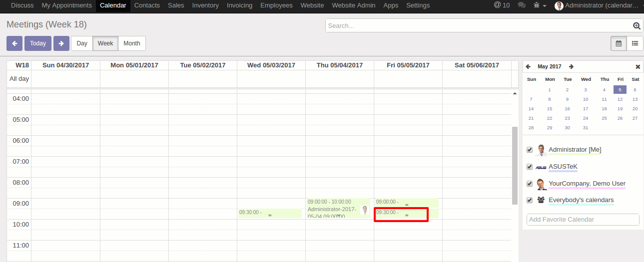
Task: Click in the Search field
Action: point(479,25)
